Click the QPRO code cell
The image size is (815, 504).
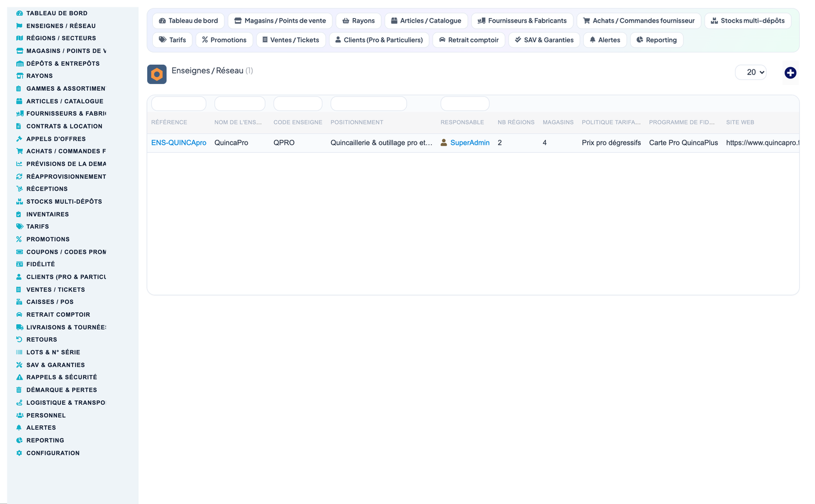284,143
